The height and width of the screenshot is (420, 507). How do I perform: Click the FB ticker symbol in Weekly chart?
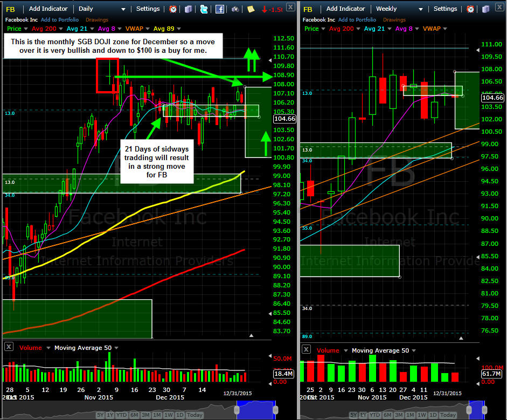(308, 9)
